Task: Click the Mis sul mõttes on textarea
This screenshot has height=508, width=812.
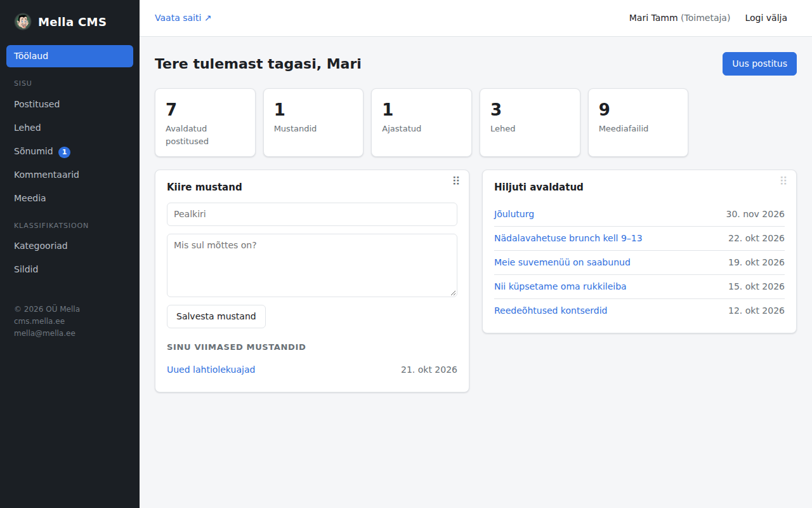Action: (x=312, y=265)
